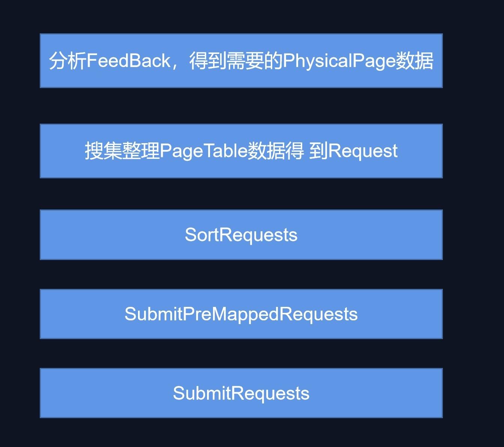The width and height of the screenshot is (504, 447).
Task: Click the SubmitRequests label text
Action: tap(241, 393)
